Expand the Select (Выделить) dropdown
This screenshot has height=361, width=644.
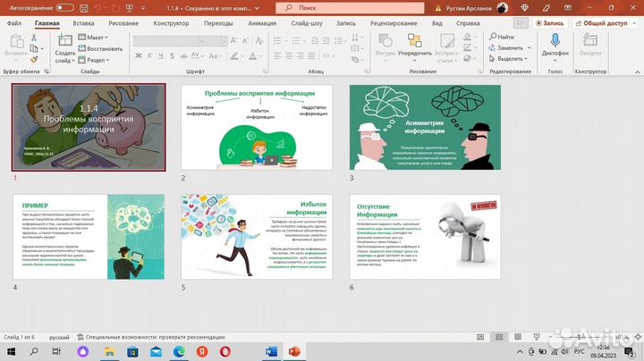pyautogui.click(x=512, y=59)
